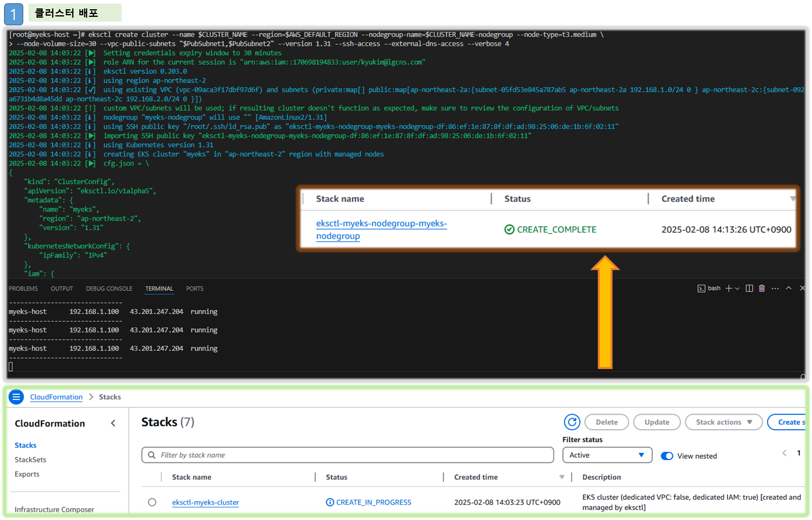812x520 pixels.
Task: Maximize terminal panel with up chevron
Action: point(789,288)
